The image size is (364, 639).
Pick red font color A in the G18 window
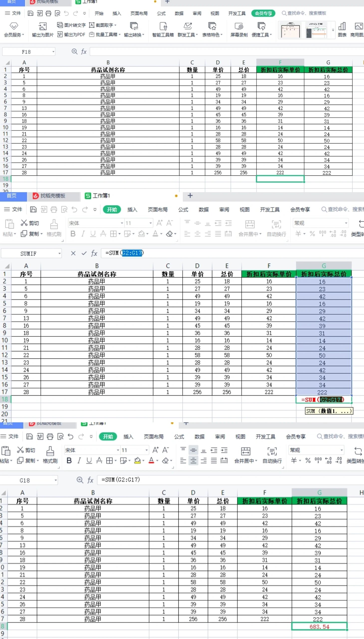point(151,461)
